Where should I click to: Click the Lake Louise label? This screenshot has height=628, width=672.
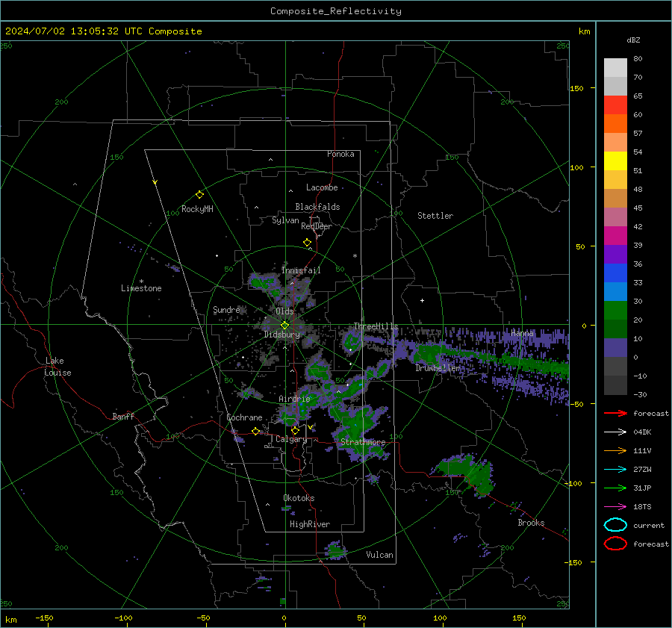[57, 367]
